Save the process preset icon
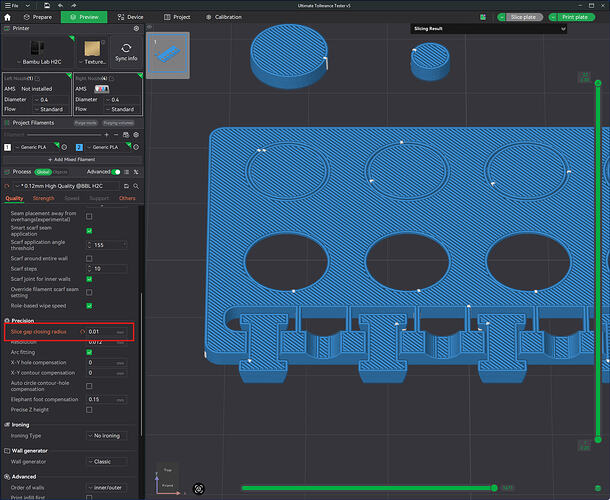This screenshot has height=500, width=610. point(126,186)
